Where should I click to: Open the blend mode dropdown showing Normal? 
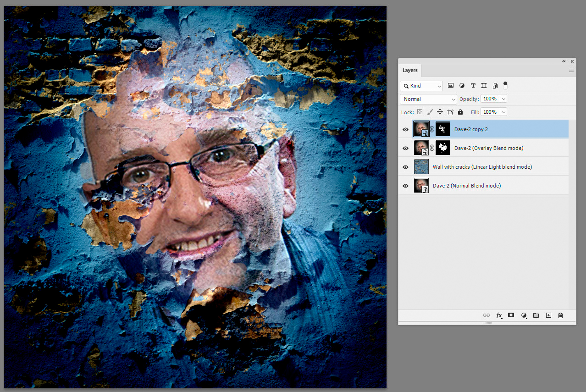click(428, 99)
